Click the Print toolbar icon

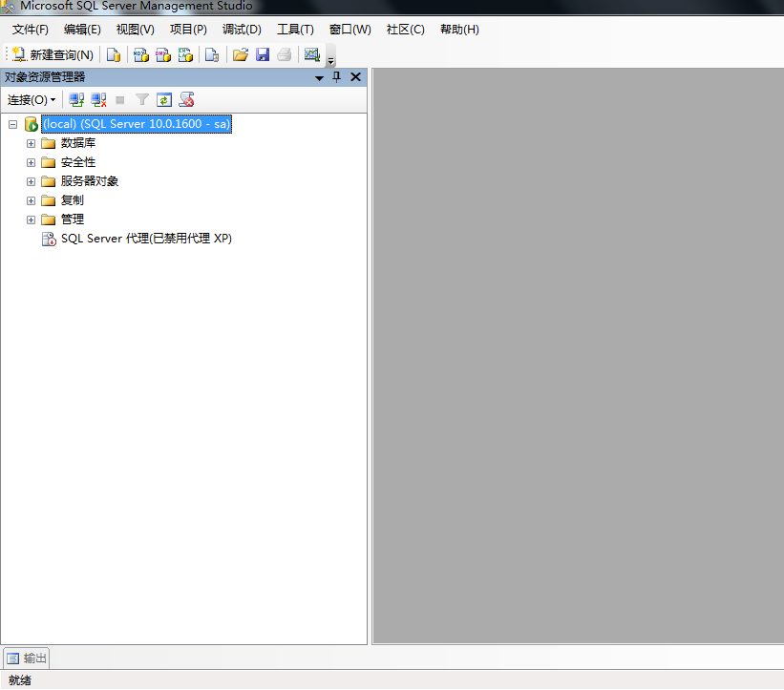coord(285,54)
